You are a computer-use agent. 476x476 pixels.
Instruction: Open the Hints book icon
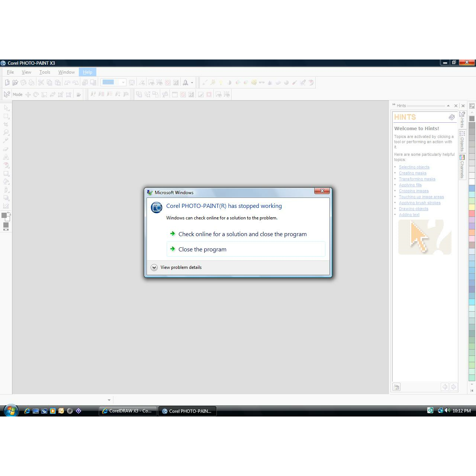click(x=451, y=117)
